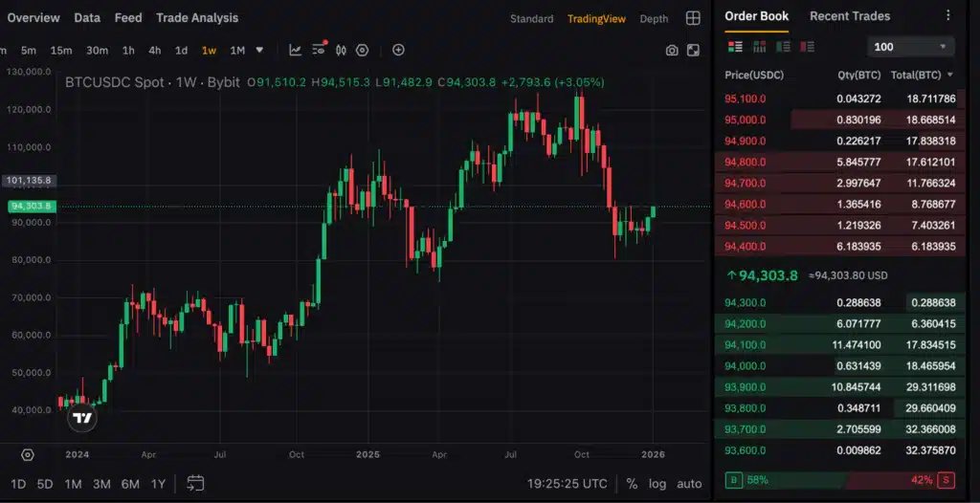980x503 pixels.
Task: Click the candlestick style icon in toolbar
Action: pos(341,50)
